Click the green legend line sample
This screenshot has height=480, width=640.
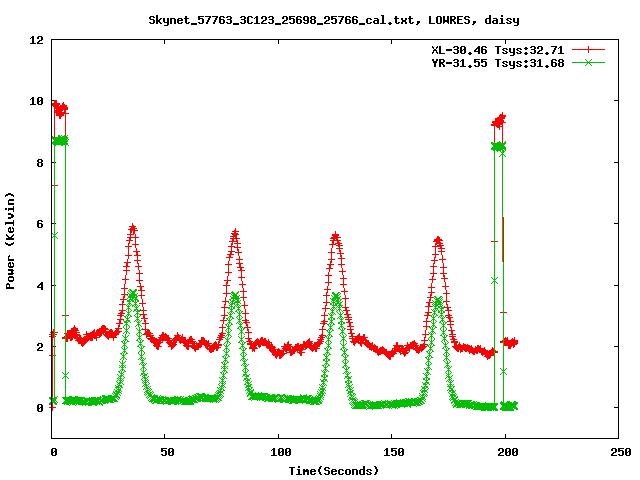588,62
